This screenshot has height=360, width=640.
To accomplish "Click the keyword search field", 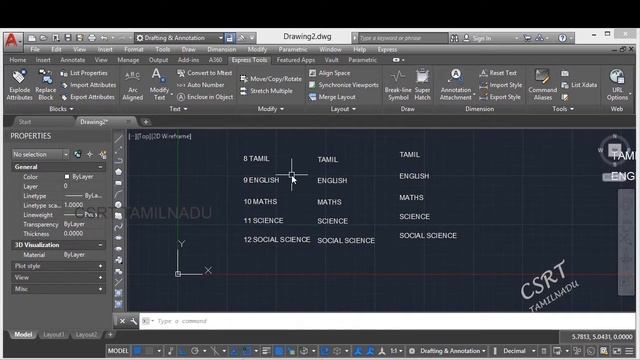I will pyautogui.click(x=402, y=38).
